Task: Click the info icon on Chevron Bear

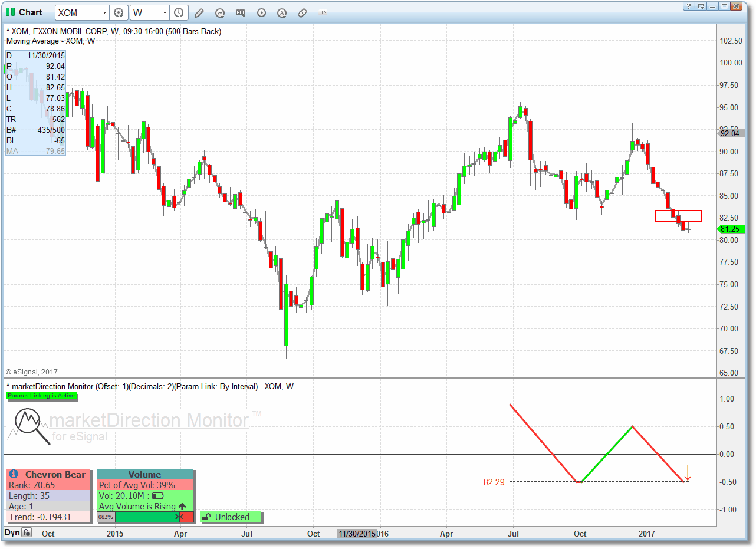Action: point(14,474)
